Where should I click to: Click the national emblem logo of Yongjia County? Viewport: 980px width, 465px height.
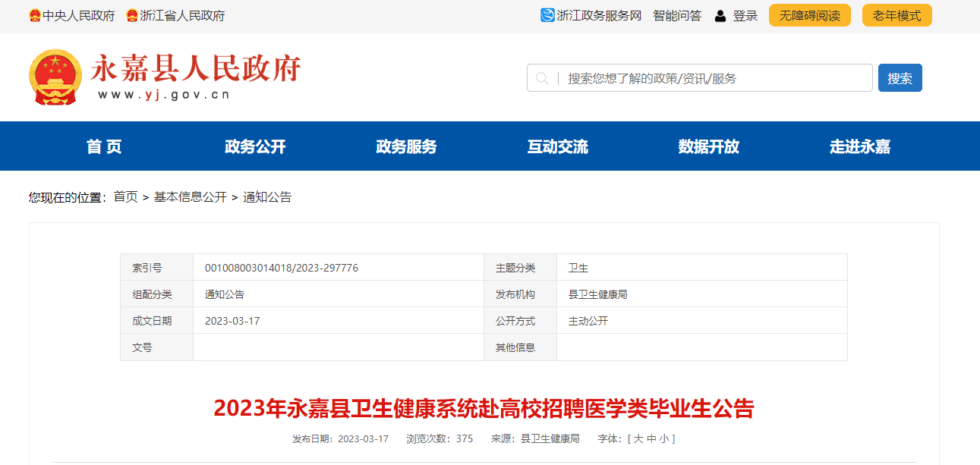click(x=55, y=77)
